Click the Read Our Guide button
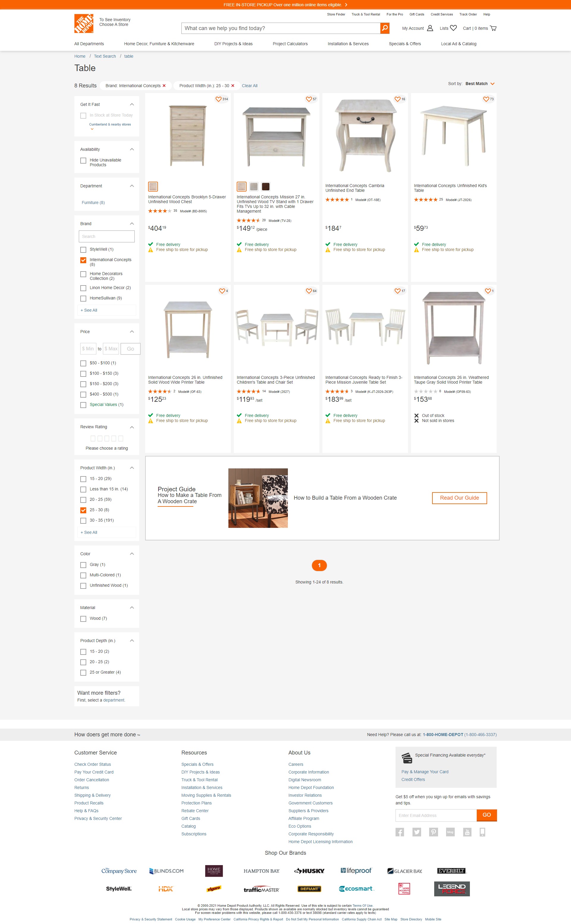This screenshot has width=571, height=924. (x=459, y=498)
